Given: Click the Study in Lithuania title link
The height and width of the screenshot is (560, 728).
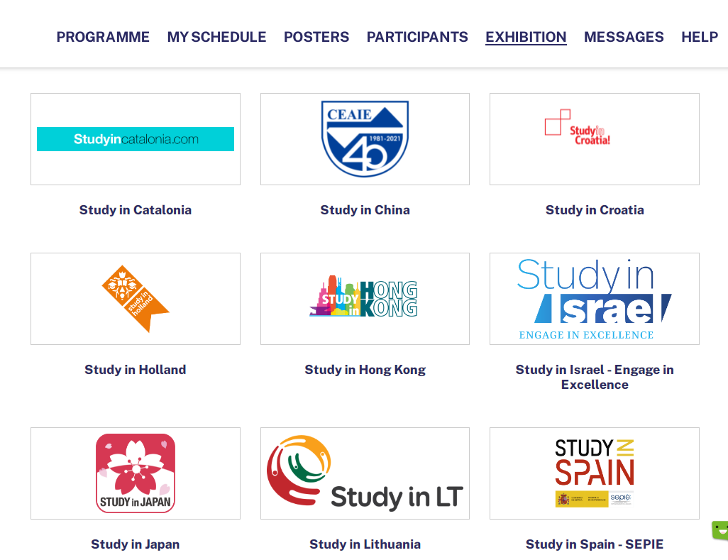Looking at the screenshot, I should [x=365, y=544].
